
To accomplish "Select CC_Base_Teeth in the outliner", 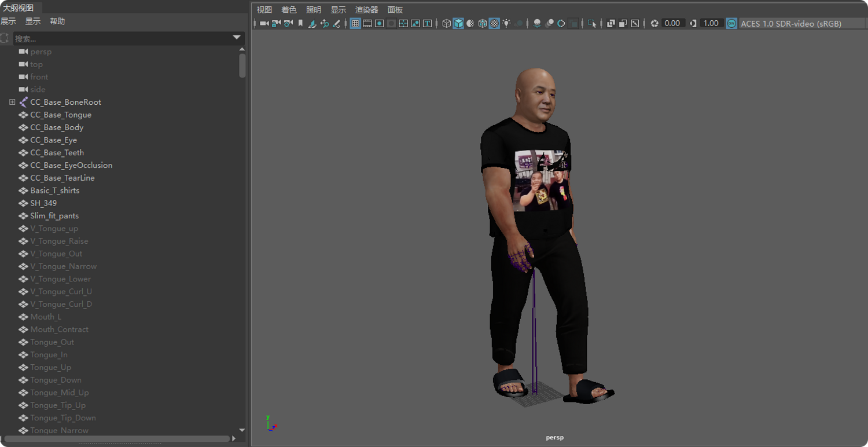I will (x=57, y=153).
